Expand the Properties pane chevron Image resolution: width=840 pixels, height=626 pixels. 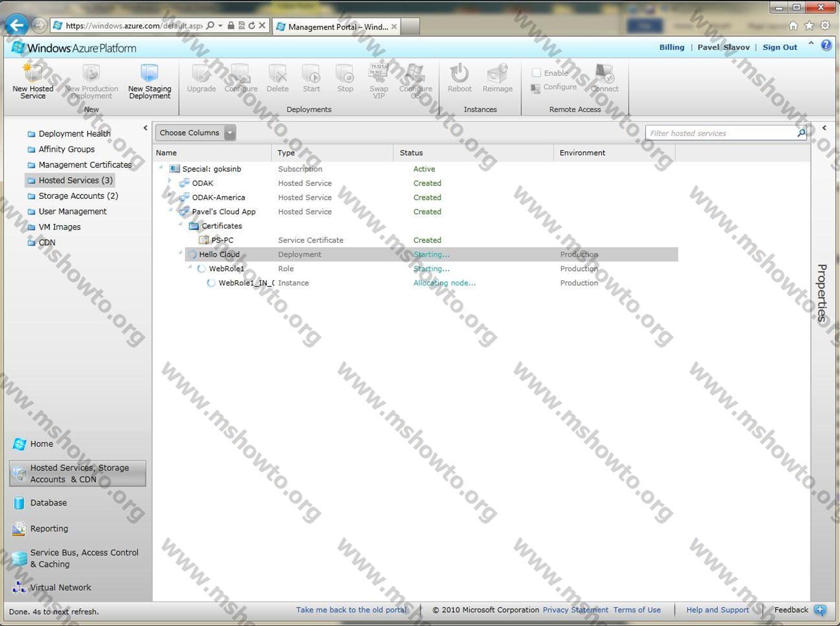tap(824, 128)
